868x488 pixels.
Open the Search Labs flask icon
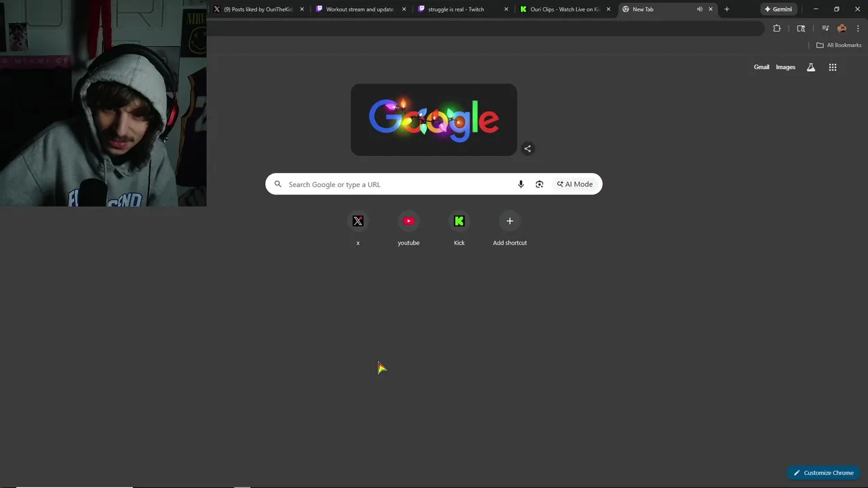810,67
